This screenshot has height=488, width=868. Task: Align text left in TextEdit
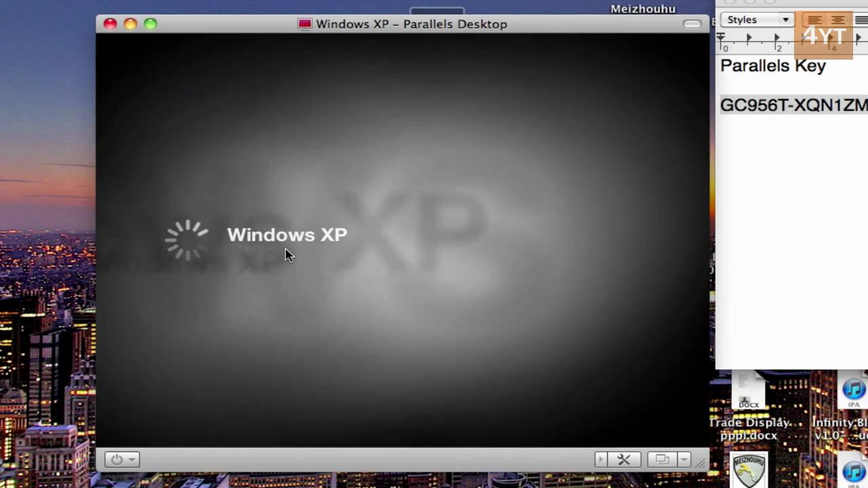tap(814, 20)
